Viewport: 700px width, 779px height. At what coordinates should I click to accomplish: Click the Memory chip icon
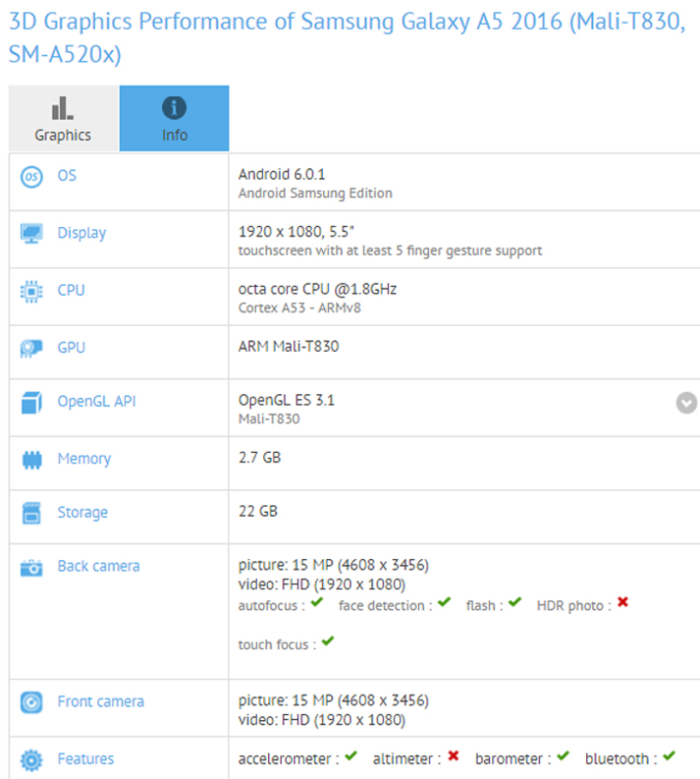click(x=31, y=459)
